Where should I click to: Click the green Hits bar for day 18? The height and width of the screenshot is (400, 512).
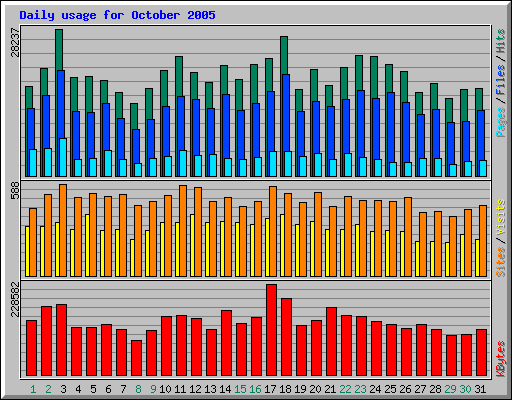(x=284, y=55)
